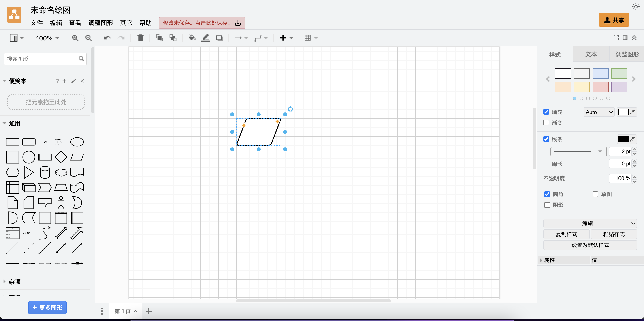Open the line pattern dropdown

578,151
